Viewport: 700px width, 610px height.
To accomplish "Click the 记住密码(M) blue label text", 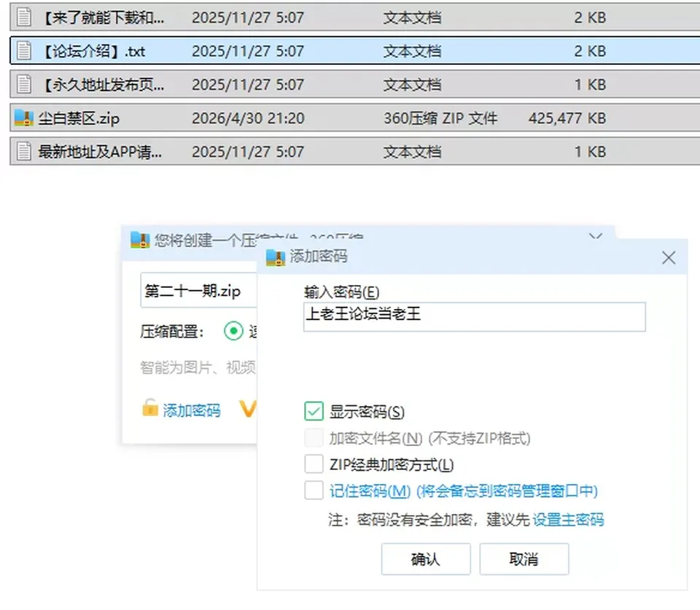I will tap(370, 491).
